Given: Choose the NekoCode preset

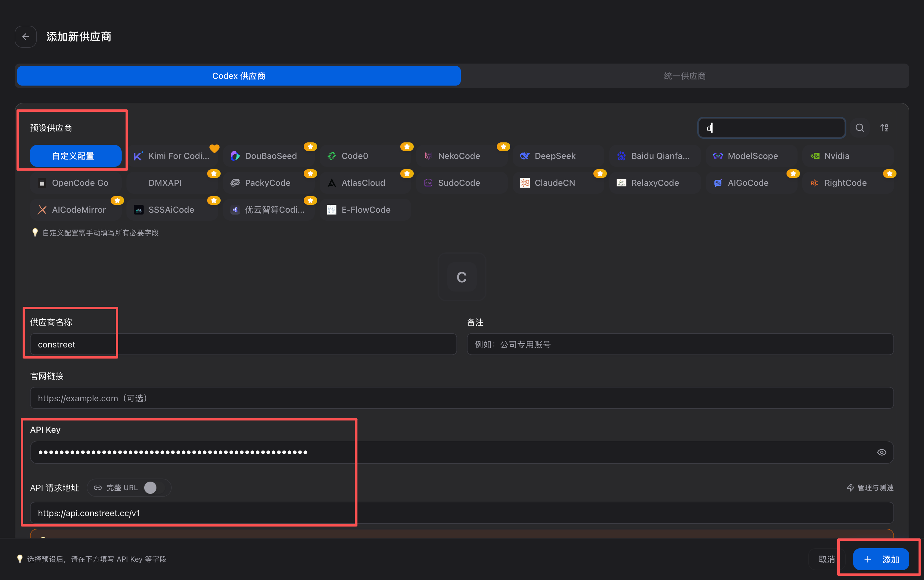Looking at the screenshot, I should (x=462, y=156).
